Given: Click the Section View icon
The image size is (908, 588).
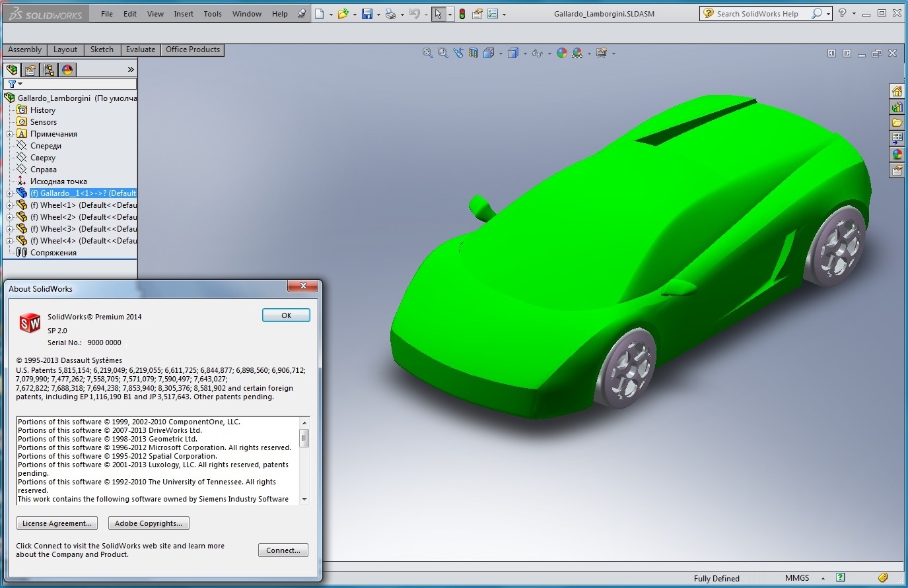Looking at the screenshot, I should (473, 53).
